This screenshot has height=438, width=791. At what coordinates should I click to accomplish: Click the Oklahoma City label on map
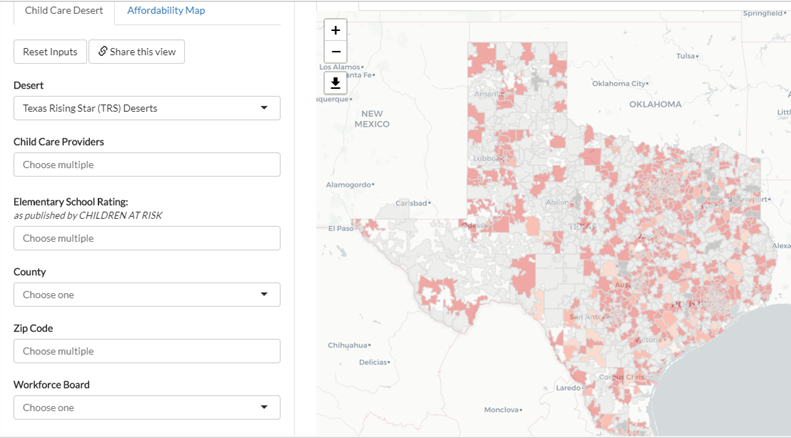627,84
